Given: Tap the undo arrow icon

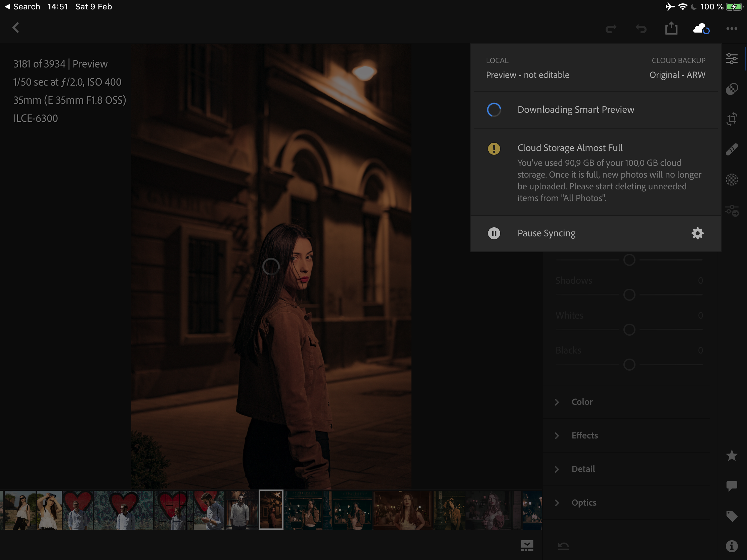Looking at the screenshot, I should tap(641, 29).
